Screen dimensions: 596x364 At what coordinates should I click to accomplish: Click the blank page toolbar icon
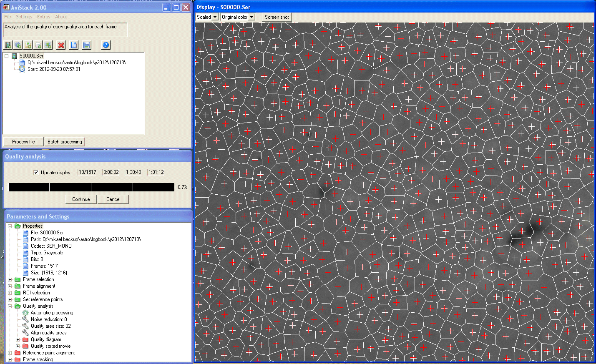coord(74,45)
